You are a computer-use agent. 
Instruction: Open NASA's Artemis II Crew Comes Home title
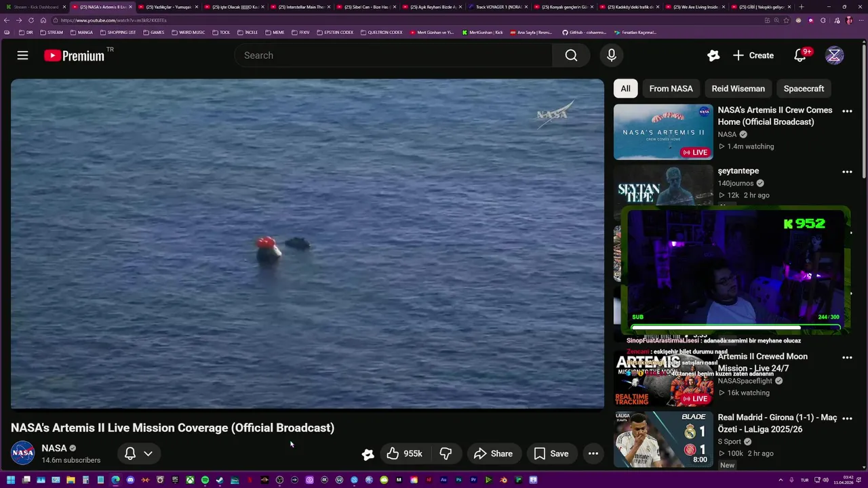(775, 116)
